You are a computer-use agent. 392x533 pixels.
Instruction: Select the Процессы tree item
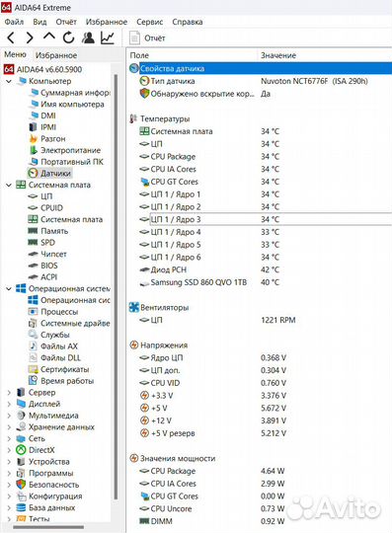[59, 312]
